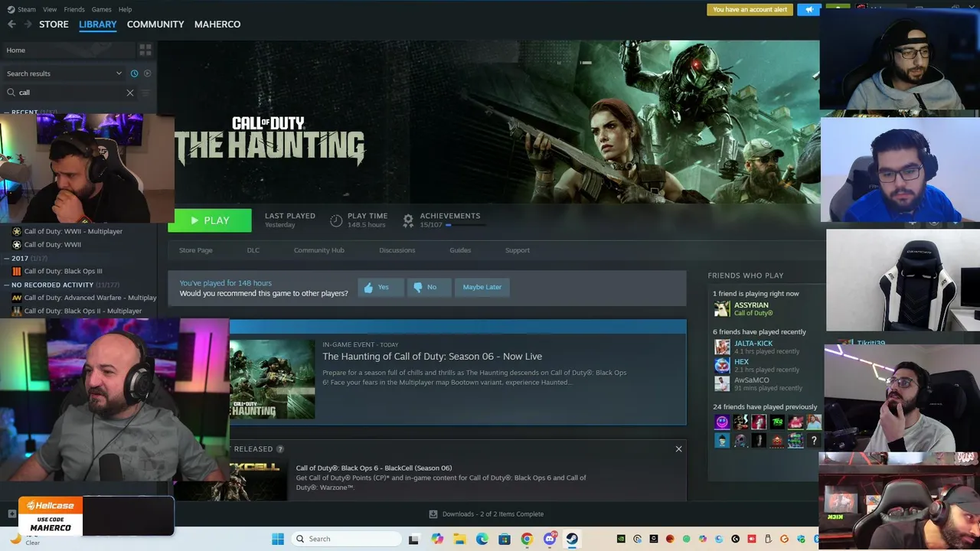Open Google Chrome from the taskbar
The width and height of the screenshot is (980, 551).
pyautogui.click(x=527, y=539)
